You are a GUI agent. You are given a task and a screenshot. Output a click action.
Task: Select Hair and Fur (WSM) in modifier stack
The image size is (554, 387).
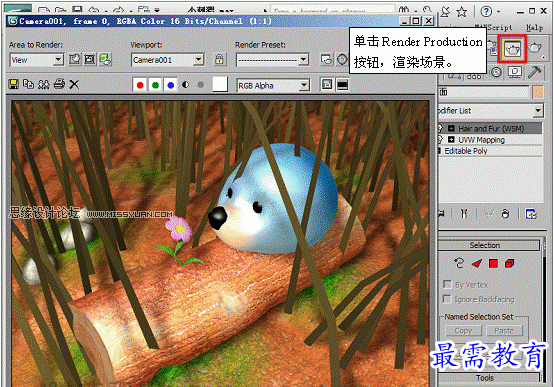point(491,128)
